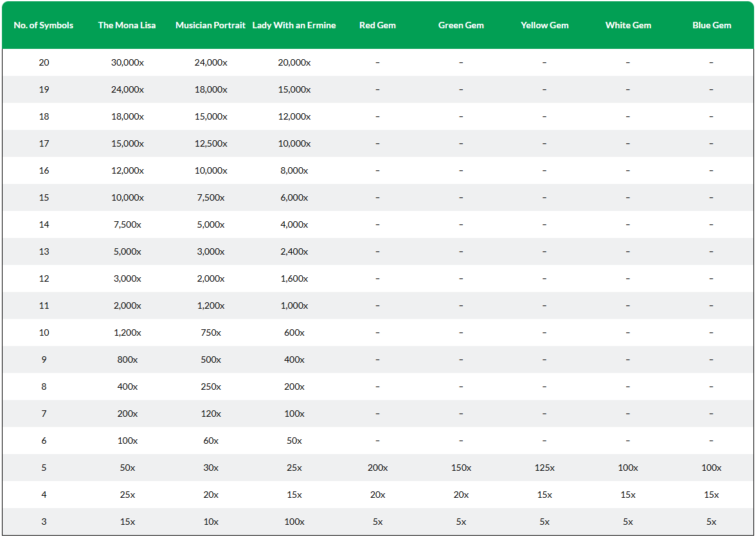Select the 4,000x payout cell

294,225
